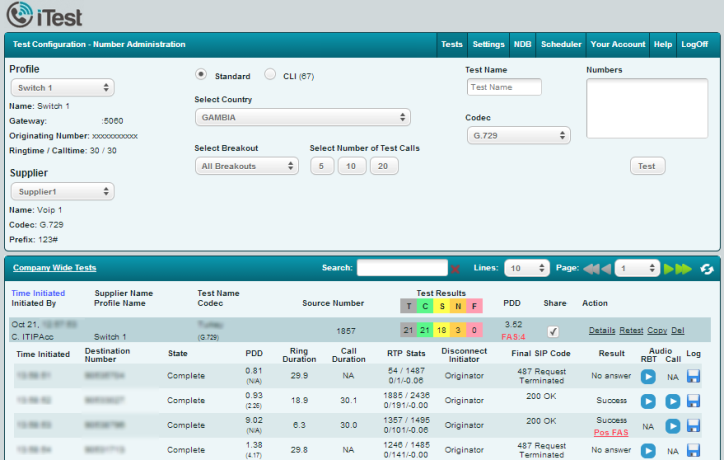
Task: Save log of first test call row
Action: pos(694,376)
